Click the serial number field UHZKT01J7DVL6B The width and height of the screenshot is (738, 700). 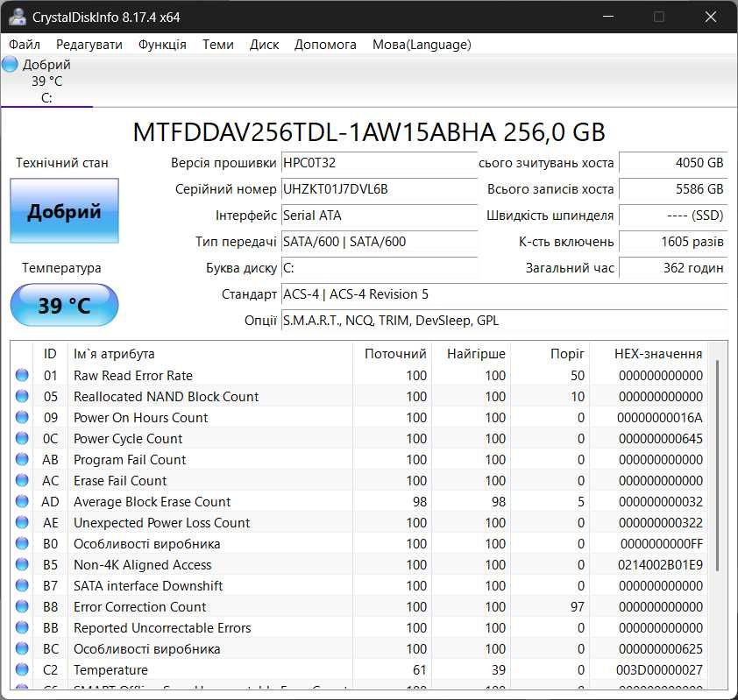tap(380, 189)
